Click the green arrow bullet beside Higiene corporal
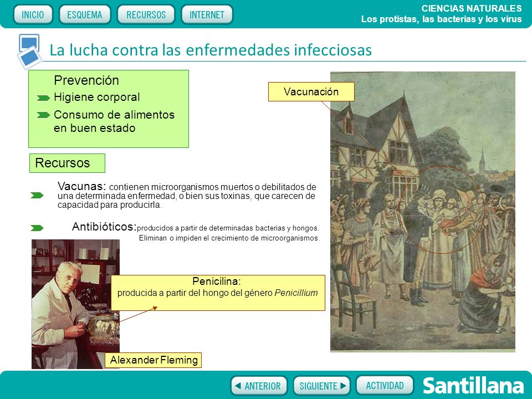This screenshot has width=532, height=399. pyautogui.click(x=43, y=98)
